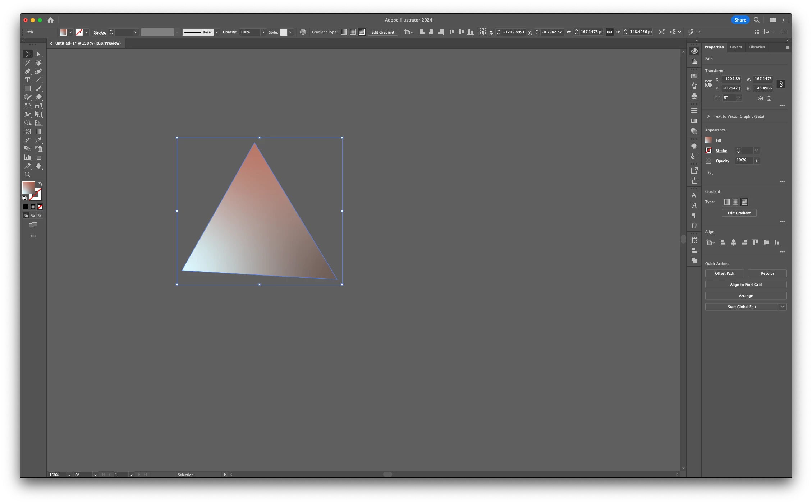The width and height of the screenshot is (812, 504).
Task: Click the Home icon in title bar
Action: tap(51, 20)
